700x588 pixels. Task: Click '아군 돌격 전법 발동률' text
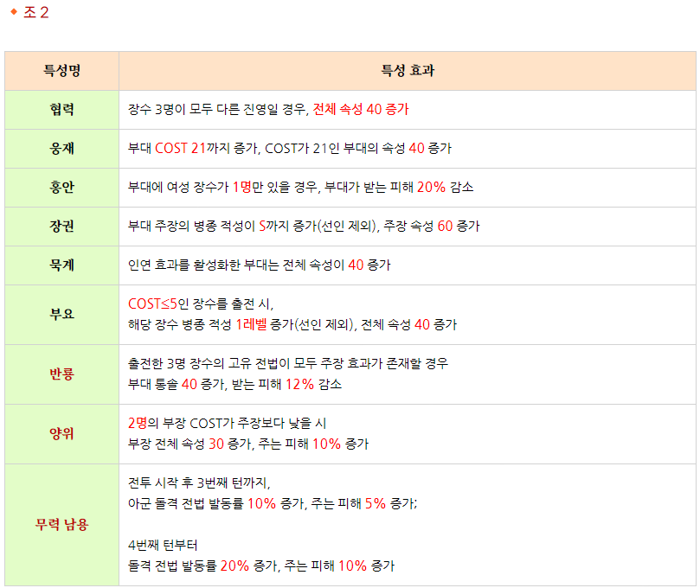[x=186, y=503]
